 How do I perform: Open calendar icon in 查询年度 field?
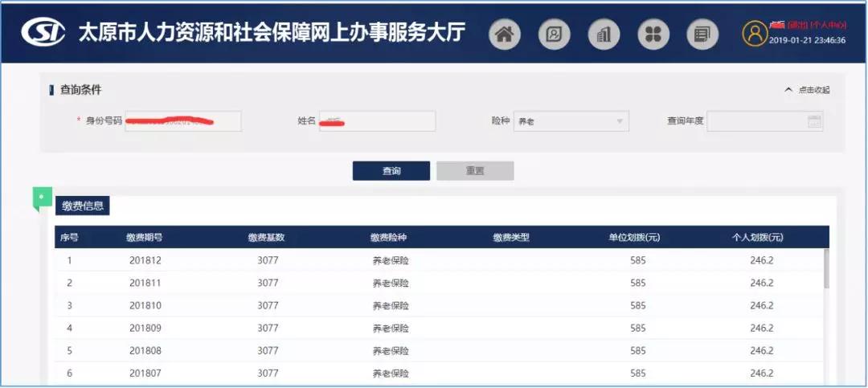coord(814,121)
